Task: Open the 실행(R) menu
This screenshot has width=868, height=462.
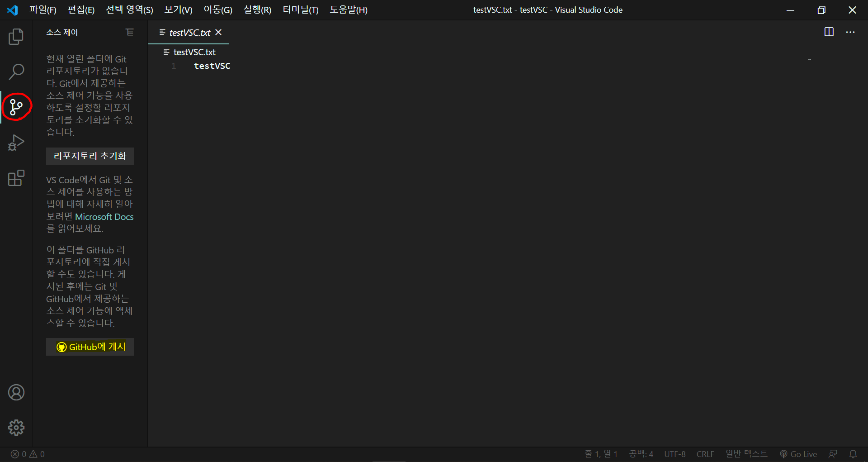Action: pos(257,10)
